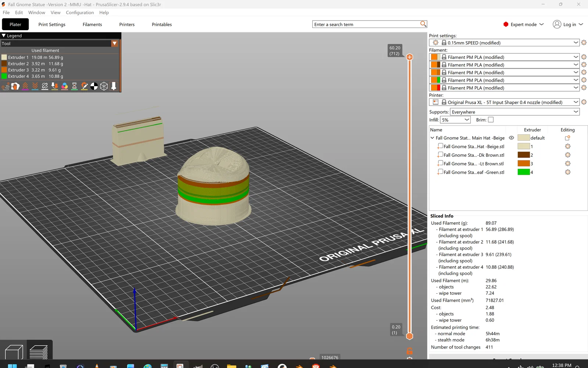This screenshot has width=588, height=368.
Task: Open the Window menu
Action: tap(37, 13)
